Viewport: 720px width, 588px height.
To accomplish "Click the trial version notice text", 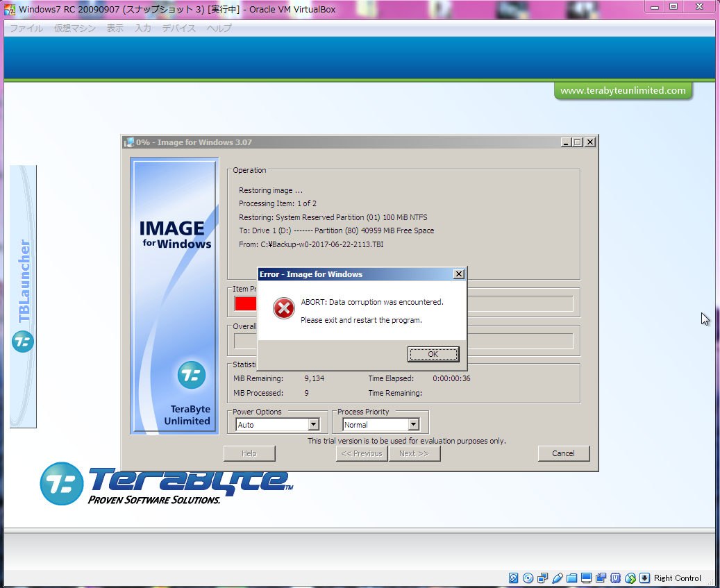I will point(406,441).
